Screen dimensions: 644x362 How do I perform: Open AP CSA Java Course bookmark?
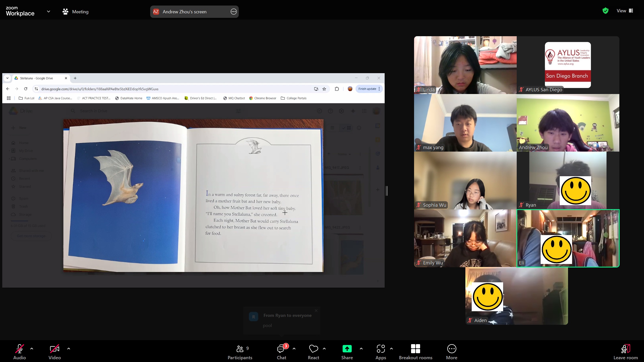click(x=55, y=98)
